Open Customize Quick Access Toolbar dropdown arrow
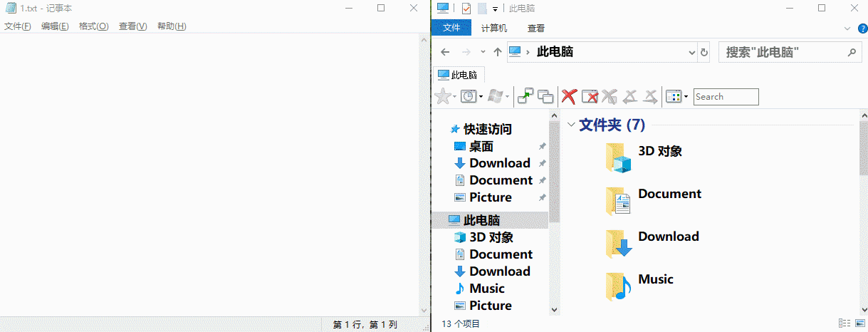The image size is (868, 332). (x=495, y=9)
